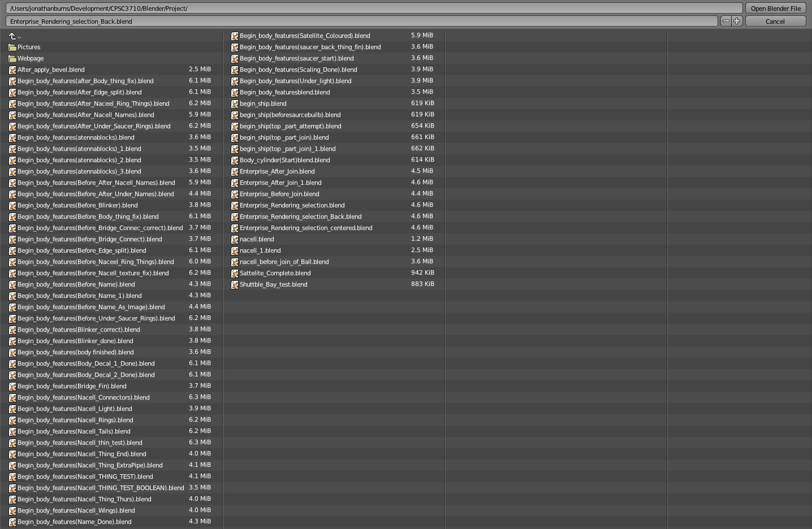Click the blend icon for Begin_body_features(Before_Blinker).blend
The height and width of the screenshot is (529, 812).
tap(12, 205)
